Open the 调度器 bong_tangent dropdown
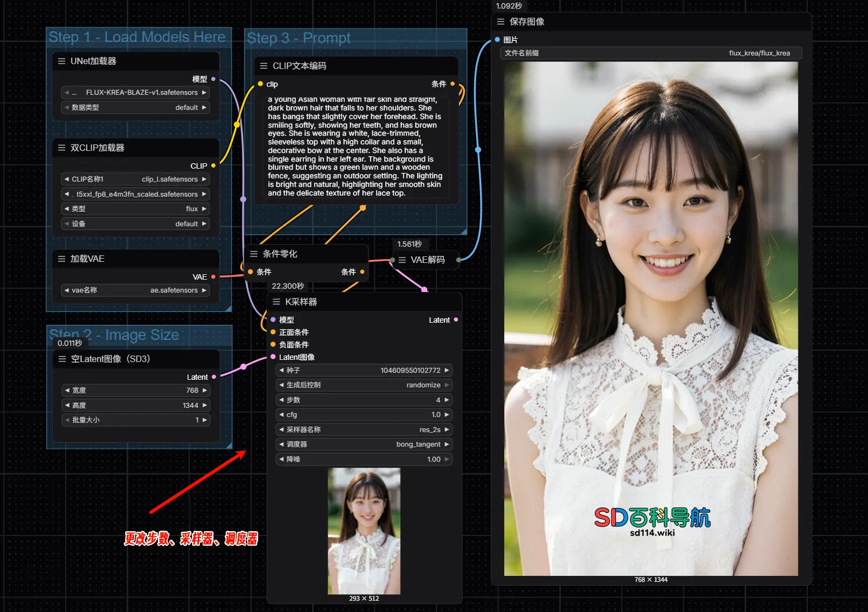The width and height of the screenshot is (868, 612). 364,444
